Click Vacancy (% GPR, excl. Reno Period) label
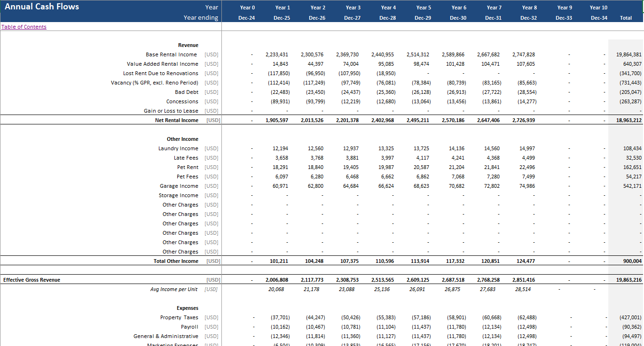Viewport: 644px width, 346px height. point(155,83)
